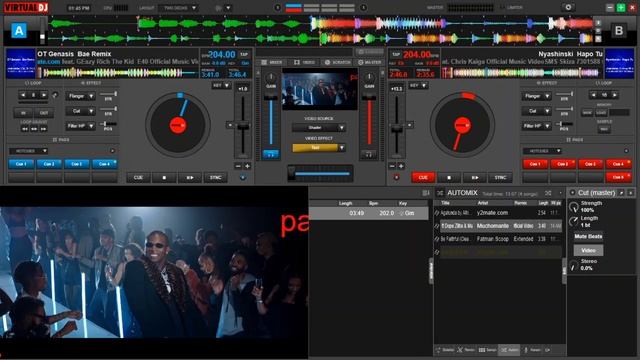Switch to MASTER tab
640x360 pixels.
click(369, 62)
